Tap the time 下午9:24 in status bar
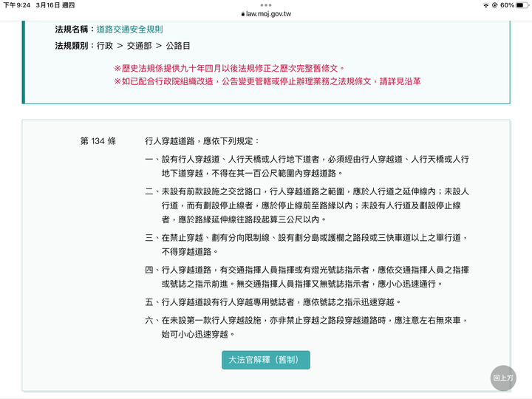532x399 pixels. pyautogui.click(x=16, y=5)
